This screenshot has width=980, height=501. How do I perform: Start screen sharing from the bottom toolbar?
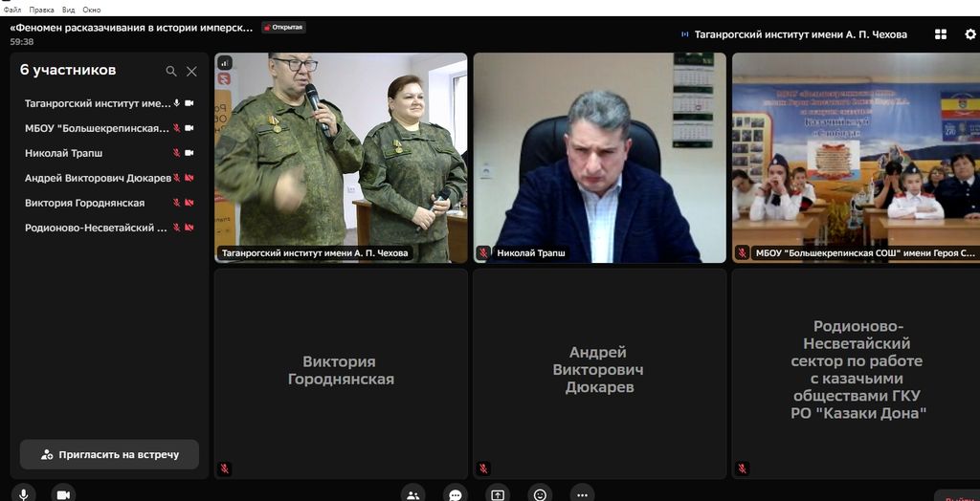tap(498, 493)
